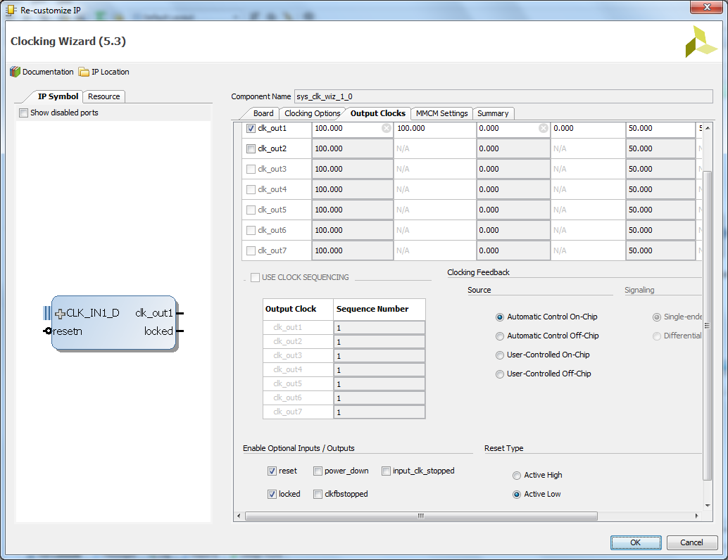Click clk_out1 duty cycle 50.000 field
The height and width of the screenshot is (560, 728).
click(x=660, y=129)
